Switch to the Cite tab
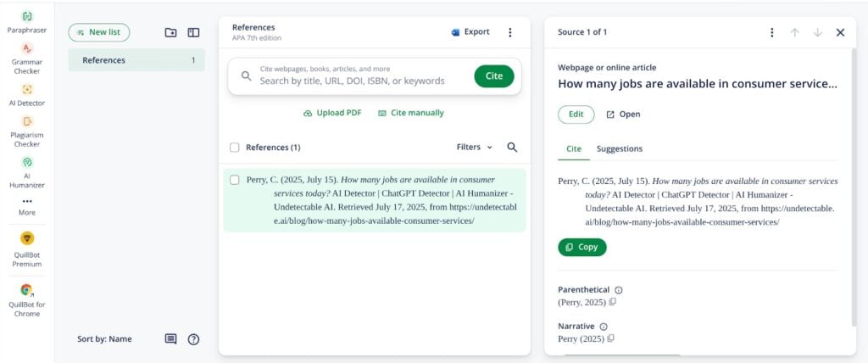The image size is (868, 363). (574, 148)
